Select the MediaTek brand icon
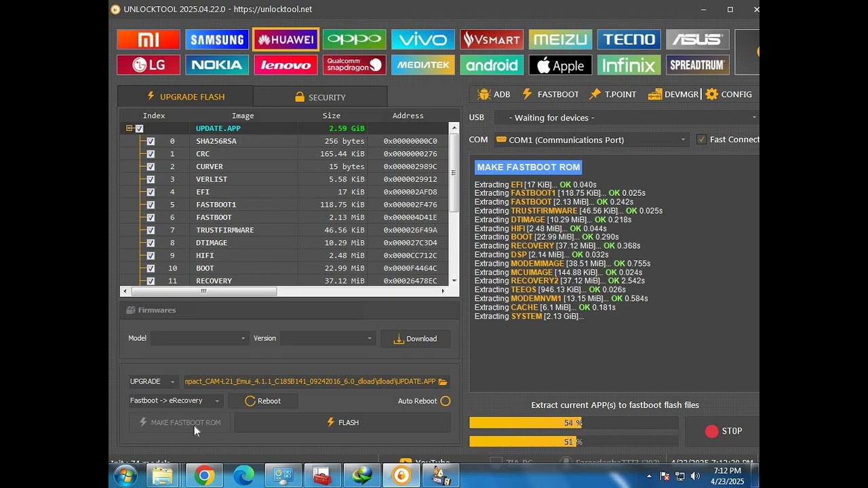The image size is (868, 488). click(x=423, y=65)
